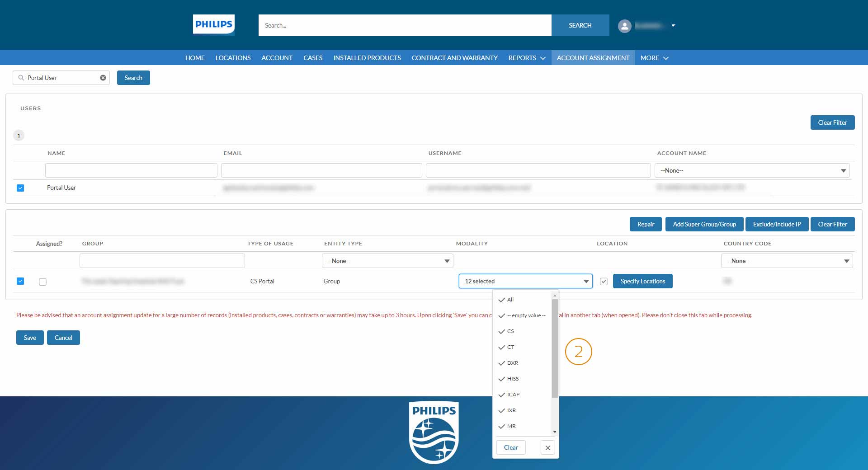Expand the Entity Type filter dropdown

(387, 261)
